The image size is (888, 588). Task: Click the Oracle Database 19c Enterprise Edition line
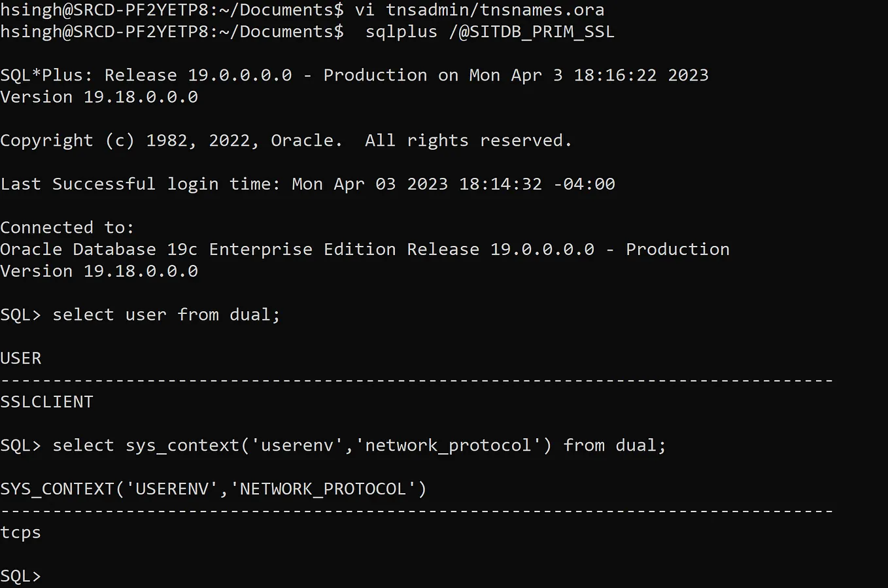(x=365, y=249)
